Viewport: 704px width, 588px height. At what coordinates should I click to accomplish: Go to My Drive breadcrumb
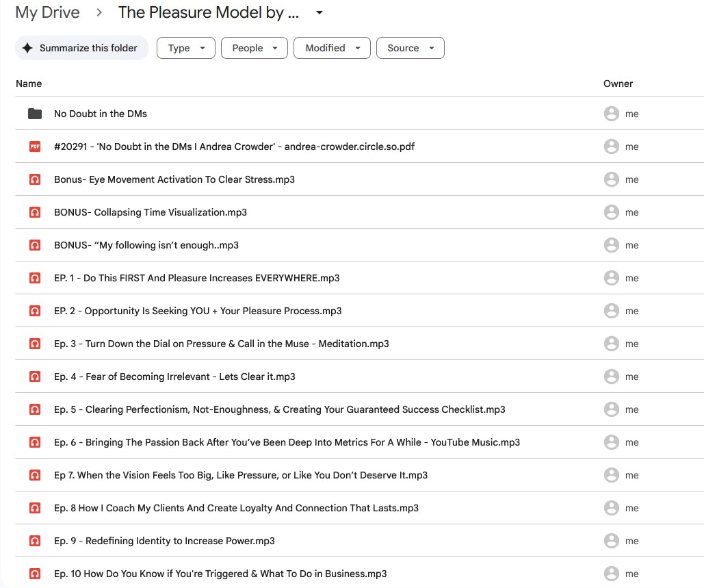(47, 12)
